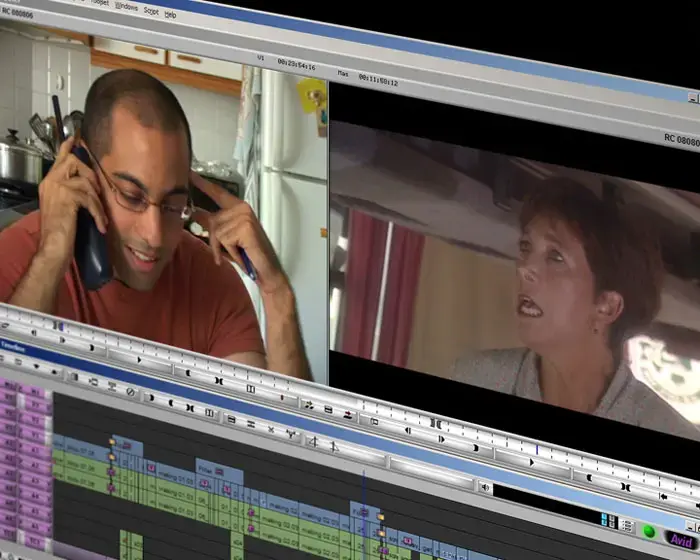
Task: Click the X icon in timeline toolbar
Action: pyautogui.click(x=271, y=430)
